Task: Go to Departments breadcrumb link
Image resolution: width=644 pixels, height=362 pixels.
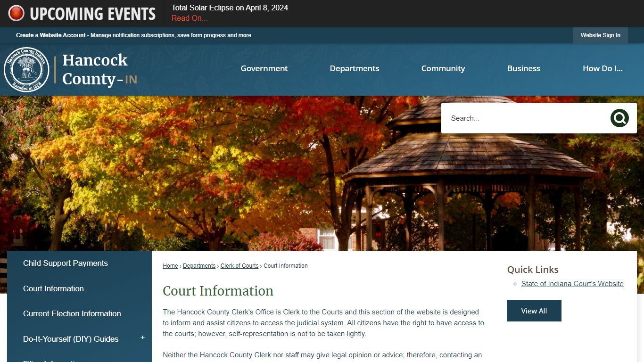Action: 199,266
